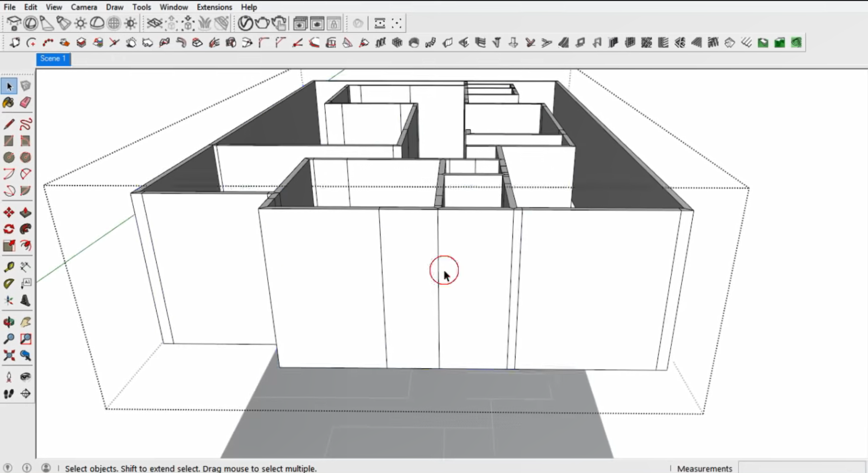Viewport: 868px width, 473px height.
Task: Select the Circle tool
Action: coord(9,158)
